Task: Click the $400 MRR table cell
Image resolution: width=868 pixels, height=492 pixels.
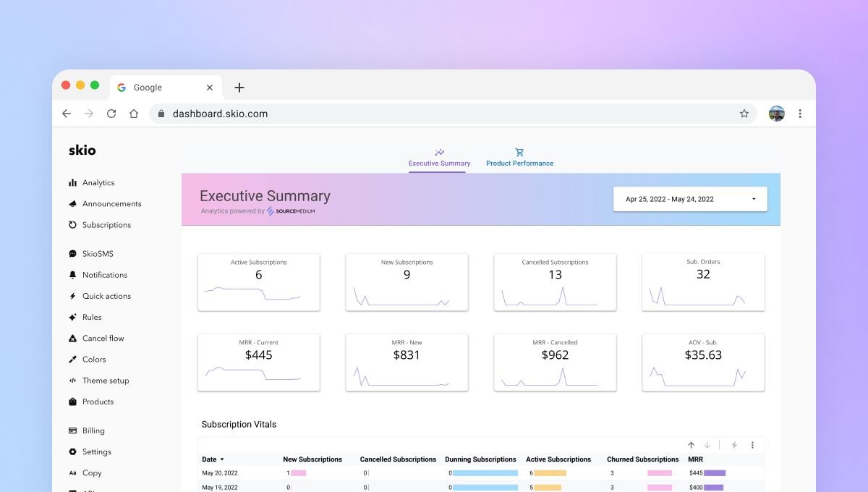Action: 696,488
